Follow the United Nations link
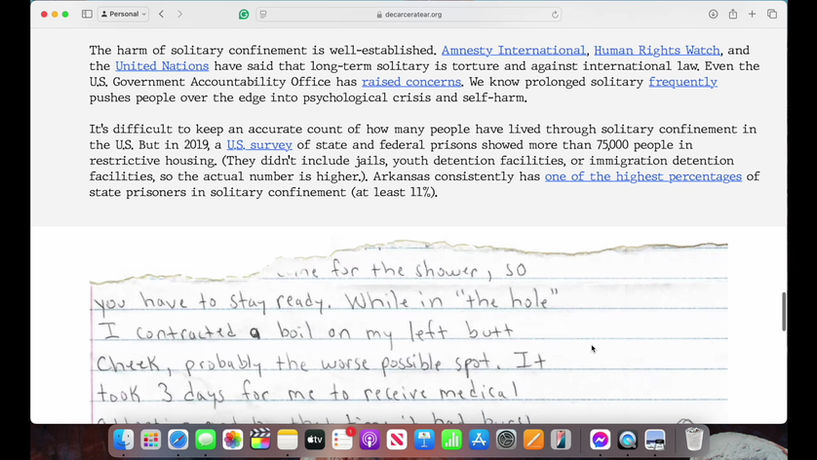Viewport: 817px width, 460px height. tap(162, 66)
